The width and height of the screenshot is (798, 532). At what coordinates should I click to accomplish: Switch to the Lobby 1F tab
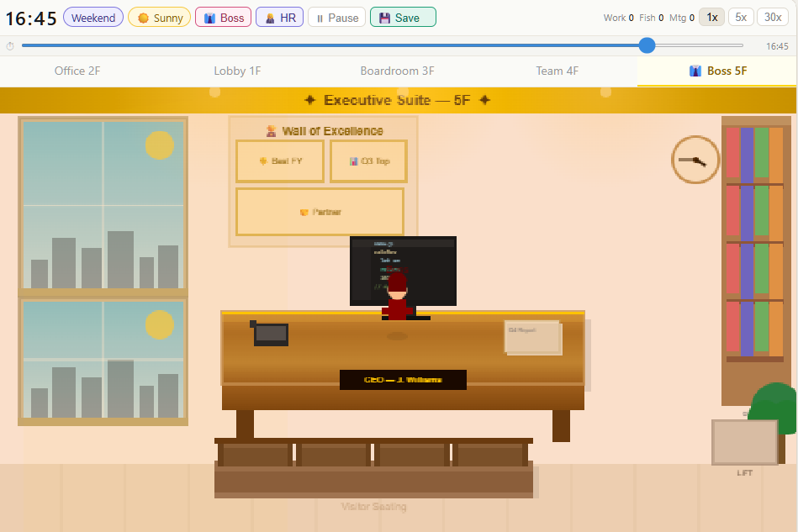(237, 71)
